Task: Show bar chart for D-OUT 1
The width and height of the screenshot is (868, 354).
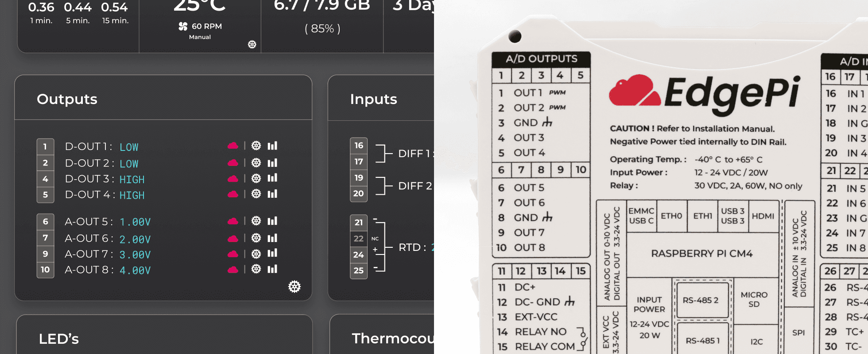Action: (x=272, y=146)
